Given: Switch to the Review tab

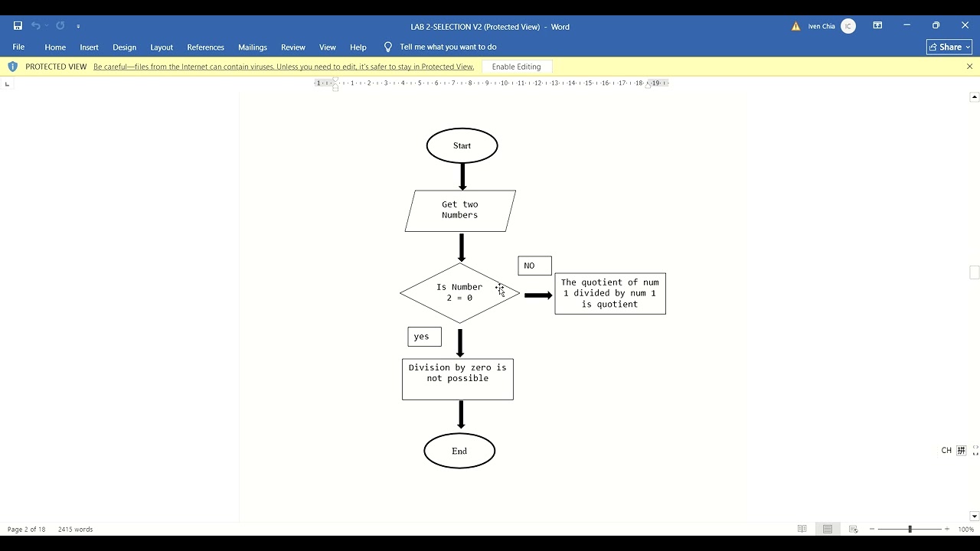Looking at the screenshot, I should [293, 47].
